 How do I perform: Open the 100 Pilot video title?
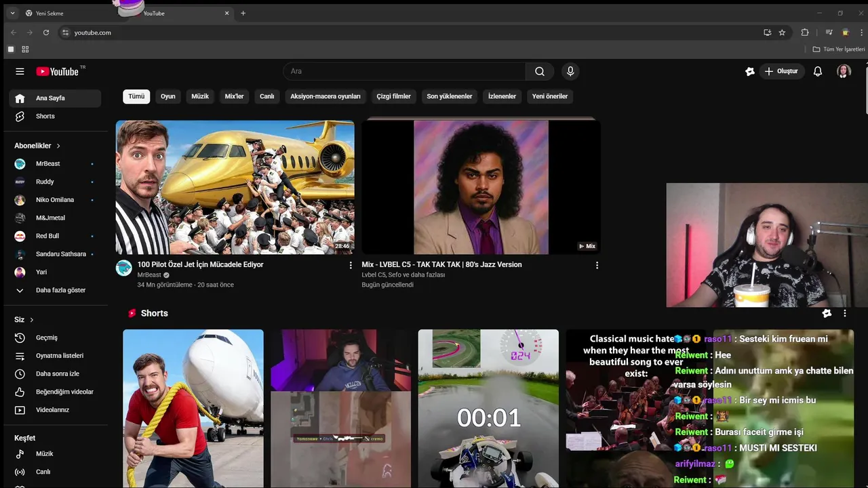[x=200, y=264]
